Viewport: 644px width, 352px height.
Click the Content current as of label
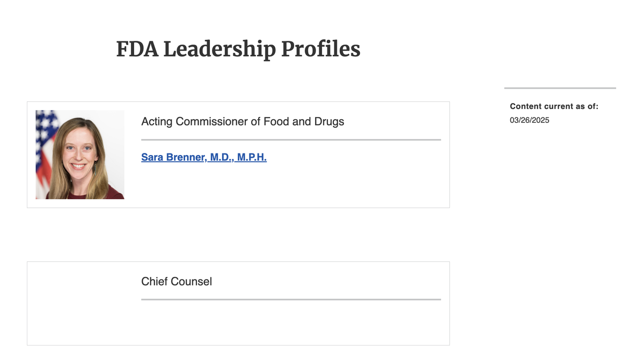(554, 106)
